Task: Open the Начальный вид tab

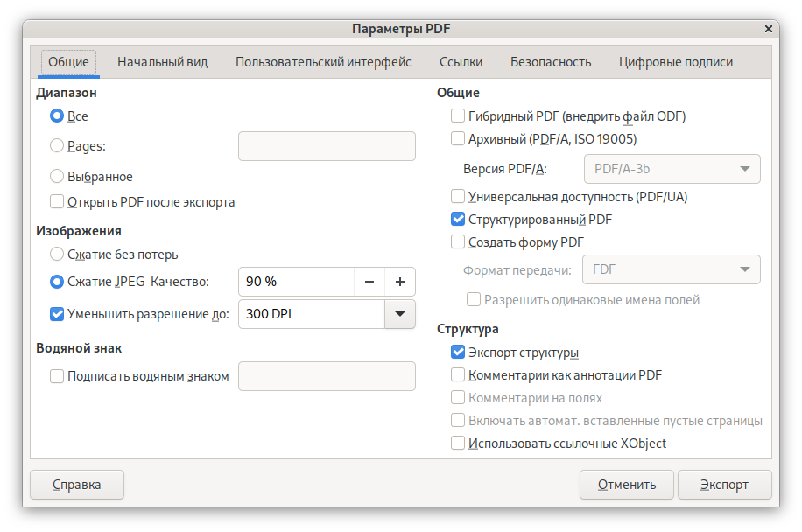Action: 162,62
